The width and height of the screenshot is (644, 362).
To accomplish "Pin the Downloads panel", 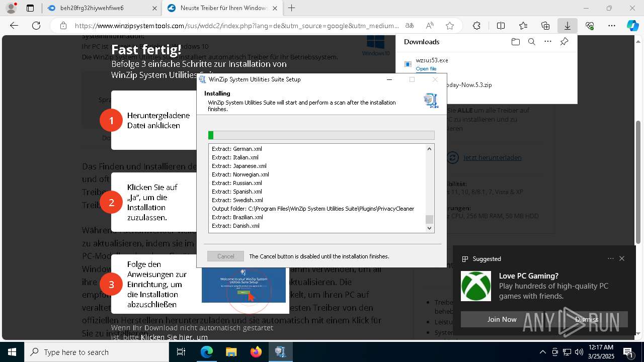I will point(564,42).
